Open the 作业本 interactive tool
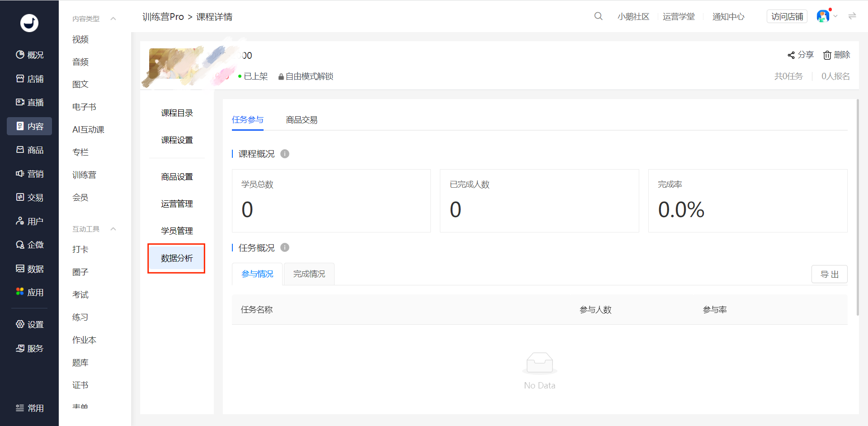Viewport: 868px width, 426px height. point(84,340)
